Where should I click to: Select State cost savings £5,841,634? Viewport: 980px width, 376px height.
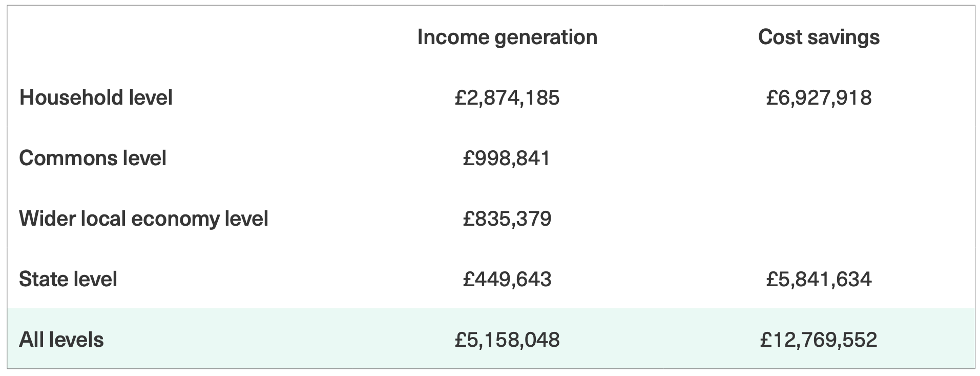pyautogui.click(x=819, y=279)
